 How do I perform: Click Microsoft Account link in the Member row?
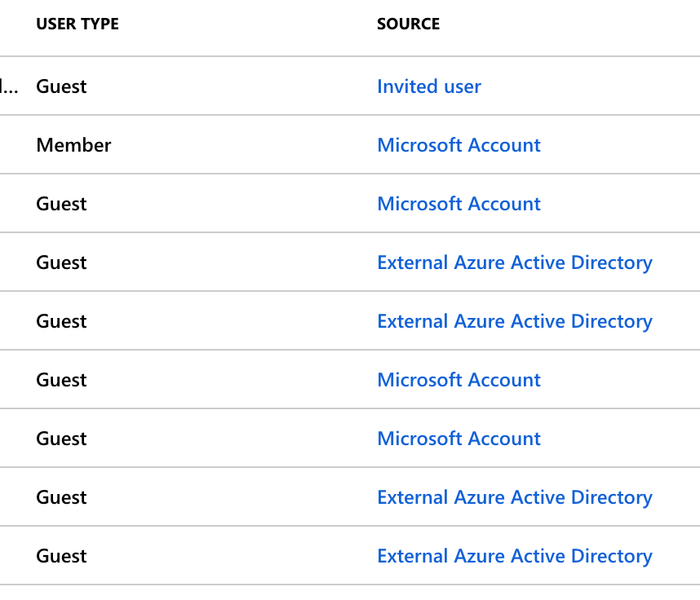click(x=459, y=145)
